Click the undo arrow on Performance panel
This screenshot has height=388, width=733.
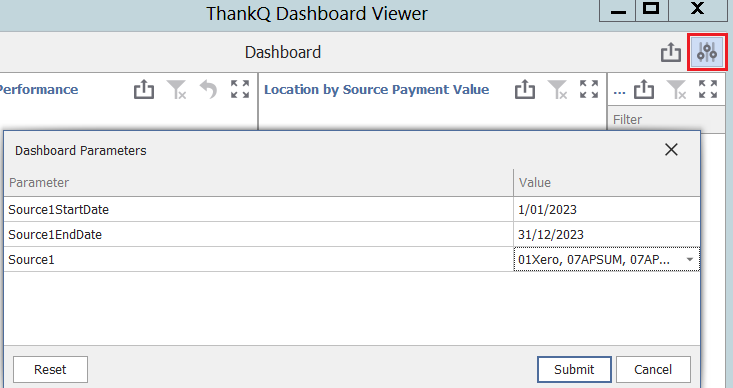208,89
